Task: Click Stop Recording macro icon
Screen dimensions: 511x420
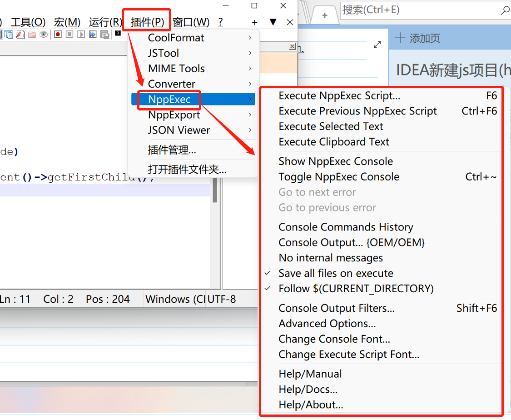Action: 69,34
